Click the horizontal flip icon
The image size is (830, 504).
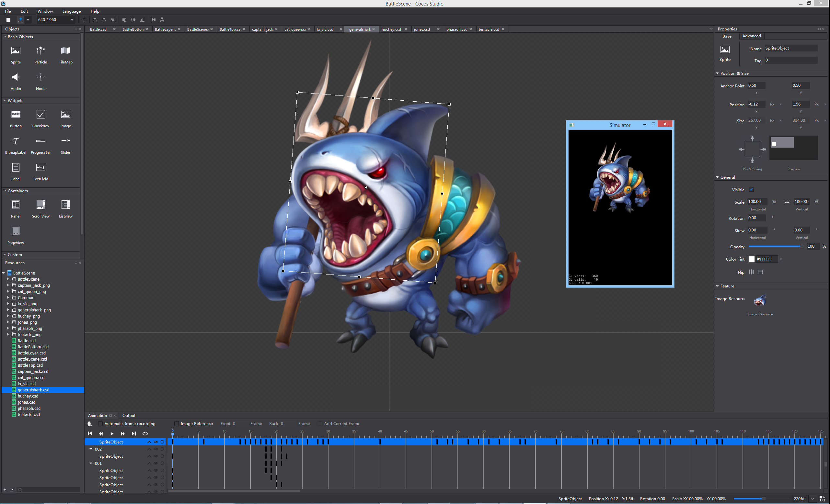pos(751,272)
